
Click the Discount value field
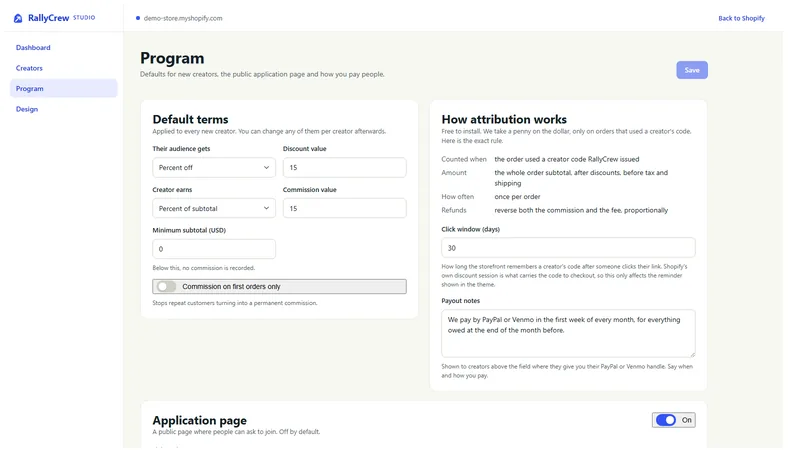tap(344, 167)
